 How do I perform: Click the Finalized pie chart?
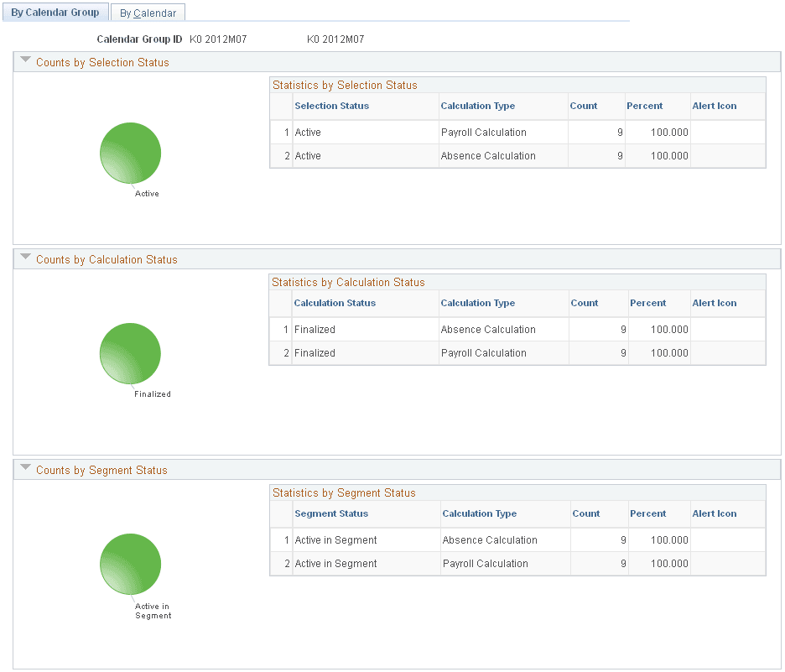pyautogui.click(x=130, y=353)
